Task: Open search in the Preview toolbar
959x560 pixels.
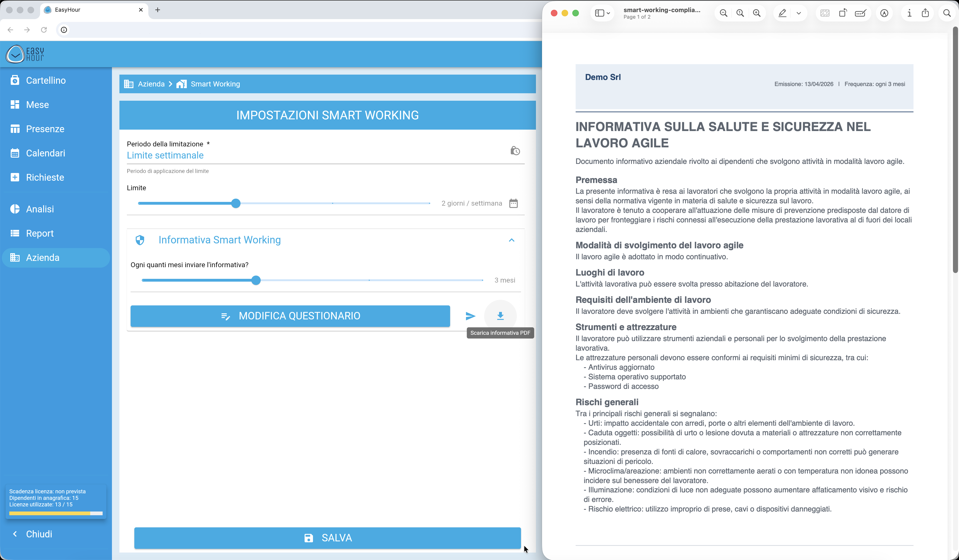Action: (x=947, y=13)
